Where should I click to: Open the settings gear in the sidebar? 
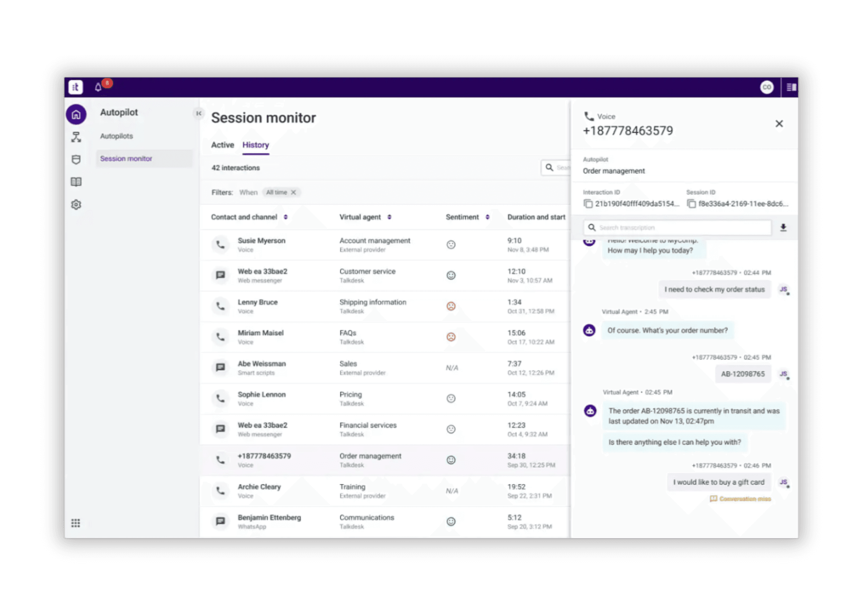76,204
